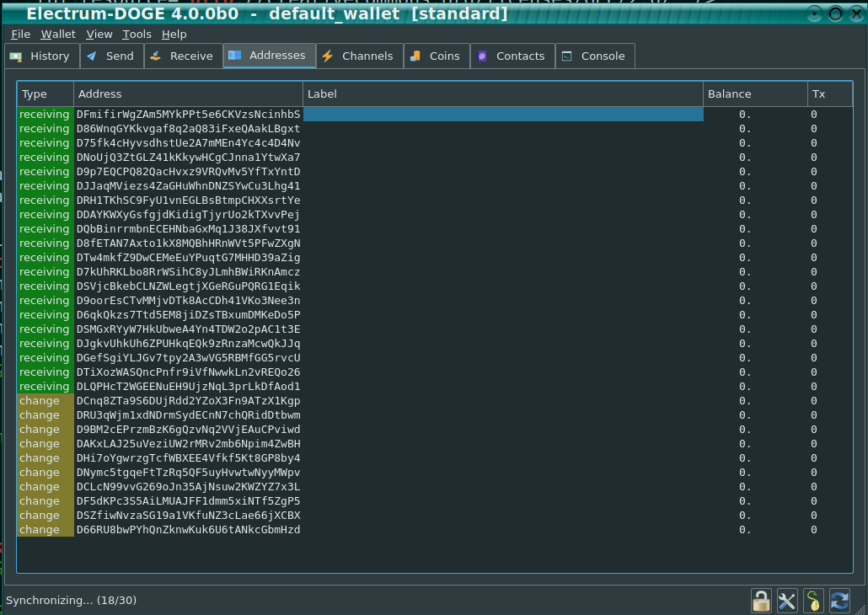Select address DFmifirWgZAm5MYkPPt5e6CKVzsNcinhbS

188,114
